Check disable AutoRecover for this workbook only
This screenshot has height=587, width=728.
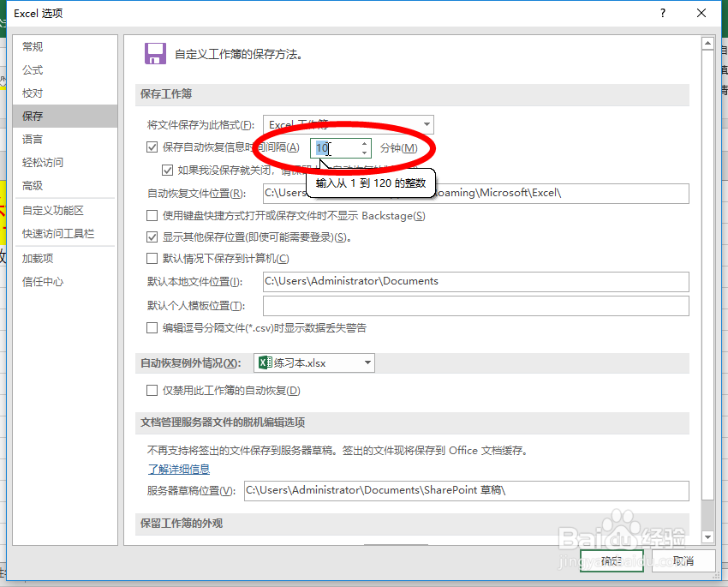(x=152, y=390)
